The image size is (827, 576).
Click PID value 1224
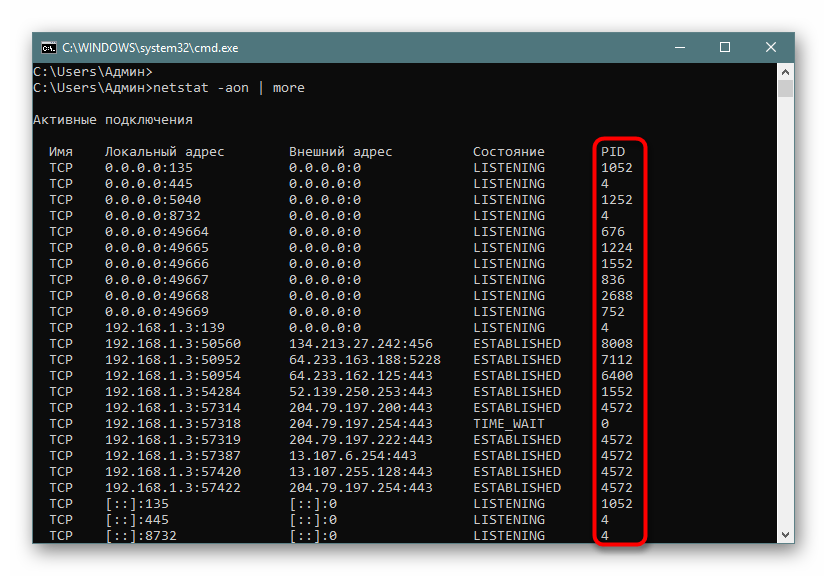[x=617, y=248]
